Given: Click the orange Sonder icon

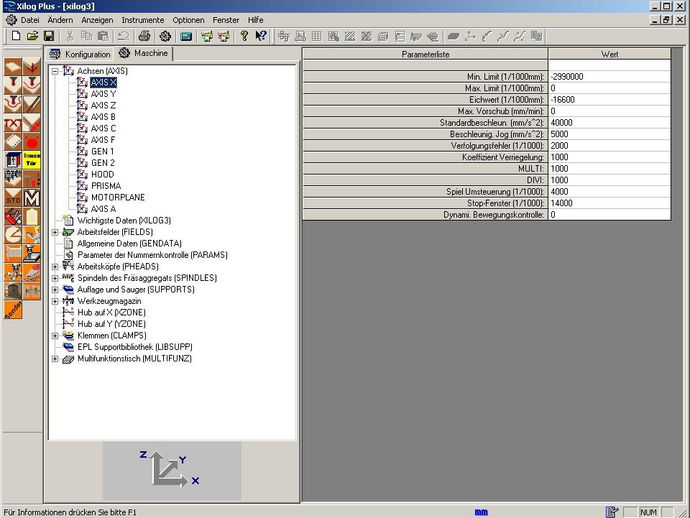Looking at the screenshot, I should [x=13, y=310].
